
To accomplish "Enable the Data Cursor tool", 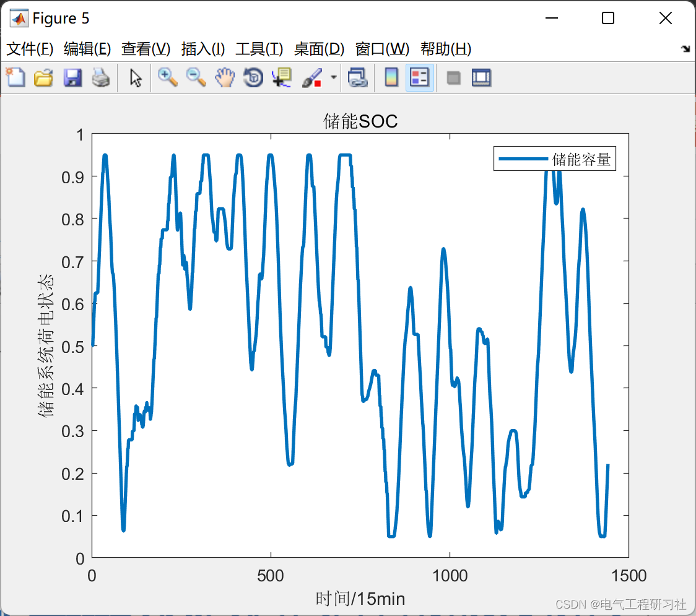I will pos(282,77).
